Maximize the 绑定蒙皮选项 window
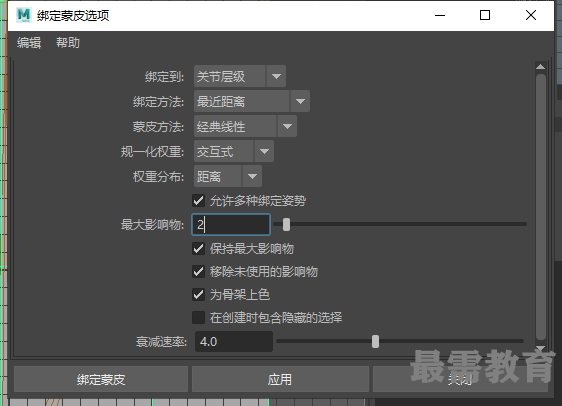This screenshot has height=406, width=562. (x=485, y=15)
